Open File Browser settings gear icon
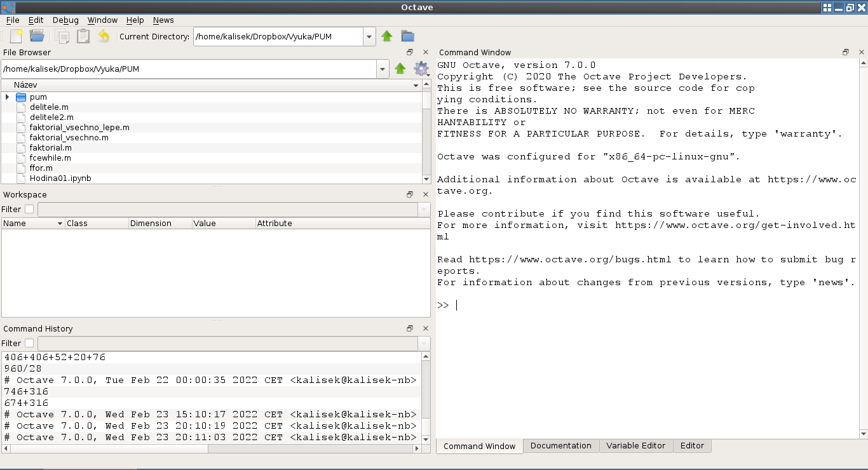This screenshot has width=868, height=470. tap(421, 69)
